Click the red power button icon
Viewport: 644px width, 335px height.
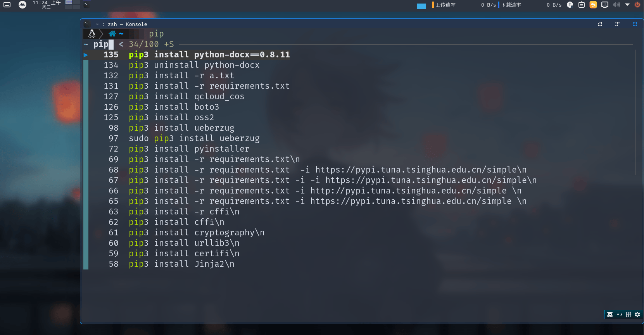637,5
